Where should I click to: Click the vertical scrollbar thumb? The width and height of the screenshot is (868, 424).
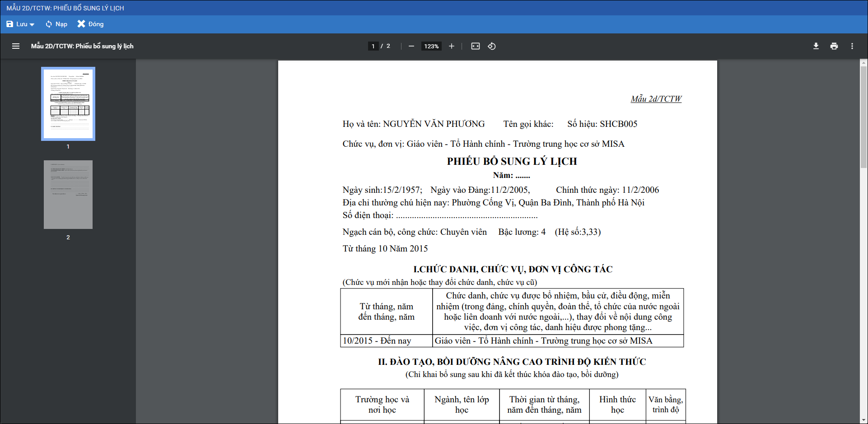coord(863,117)
